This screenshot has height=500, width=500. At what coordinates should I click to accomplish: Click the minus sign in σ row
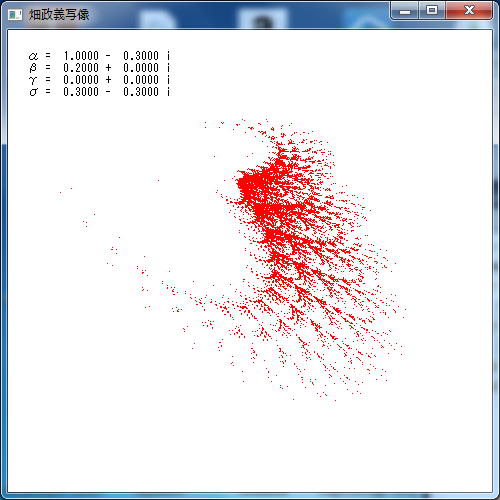click(x=108, y=92)
